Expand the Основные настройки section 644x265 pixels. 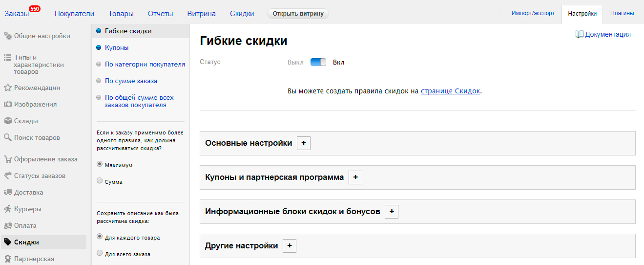pyautogui.click(x=304, y=143)
